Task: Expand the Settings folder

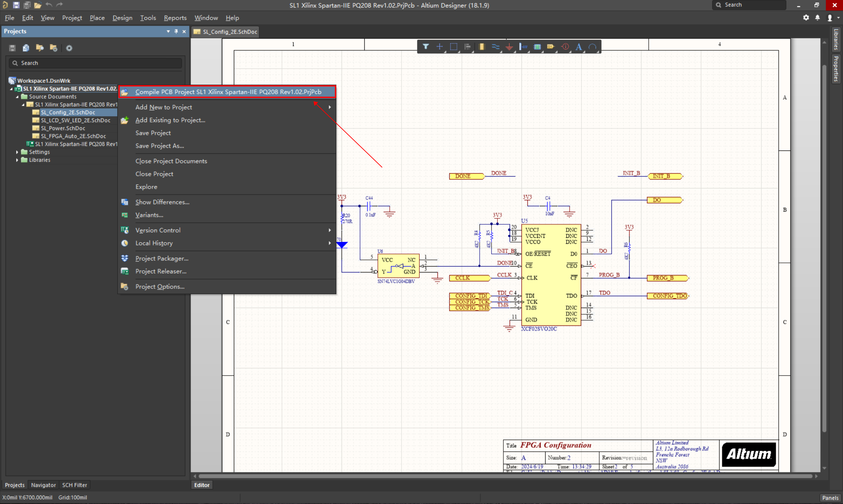Action: (x=17, y=152)
